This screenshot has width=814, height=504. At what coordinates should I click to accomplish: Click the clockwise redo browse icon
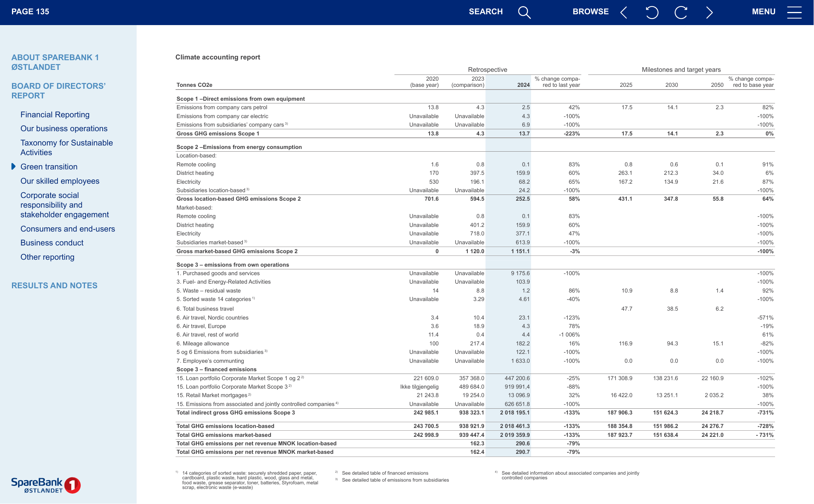[x=681, y=12]
